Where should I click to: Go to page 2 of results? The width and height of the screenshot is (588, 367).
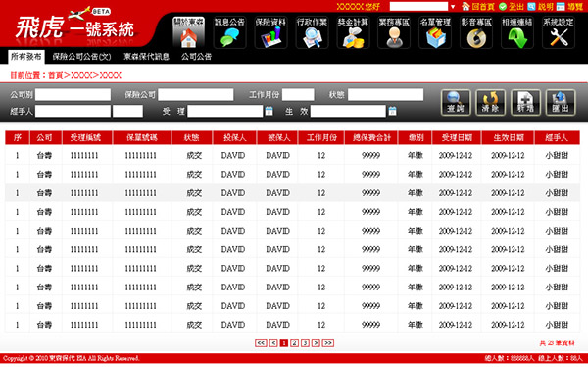295,343
